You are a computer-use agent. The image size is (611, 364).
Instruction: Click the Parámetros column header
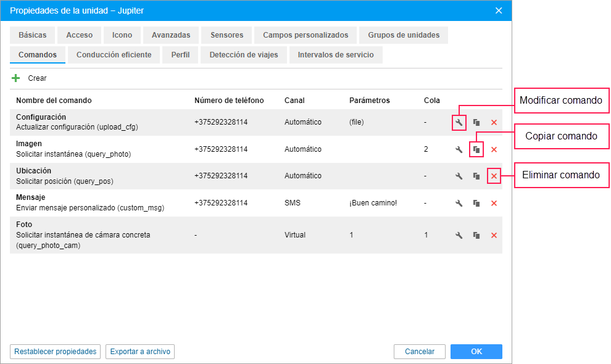[x=370, y=101]
